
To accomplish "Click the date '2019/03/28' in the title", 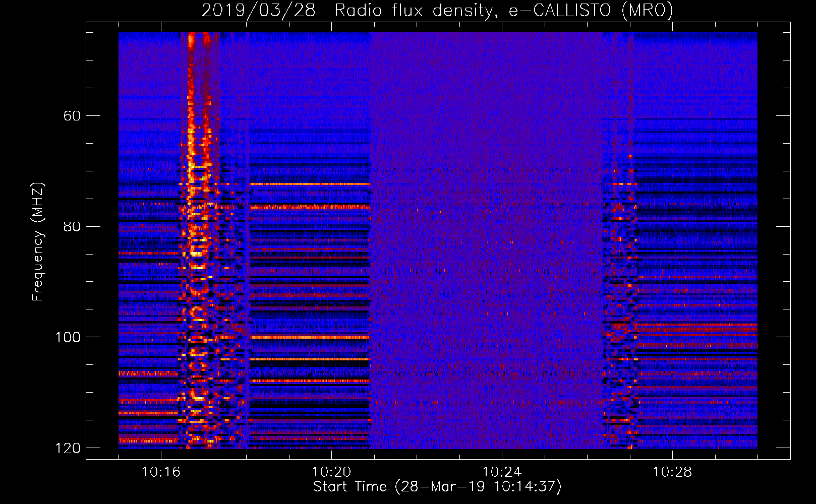I will coord(259,10).
